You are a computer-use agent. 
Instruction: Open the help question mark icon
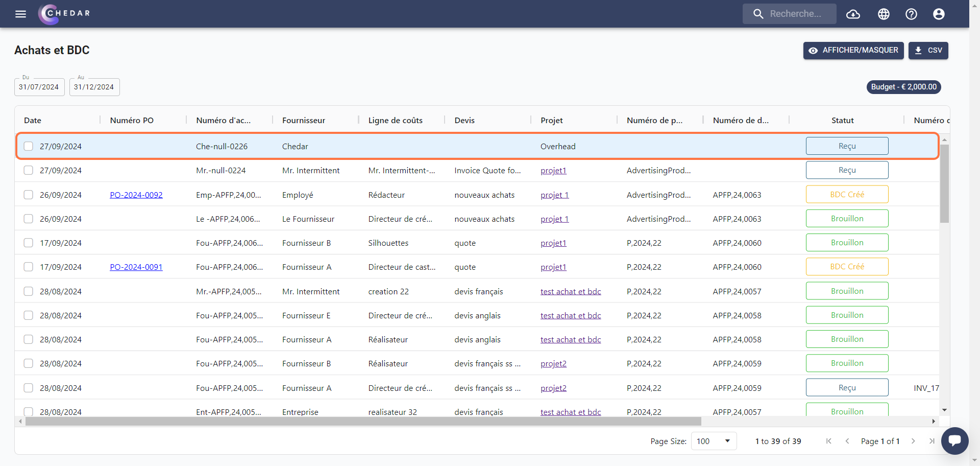click(911, 14)
